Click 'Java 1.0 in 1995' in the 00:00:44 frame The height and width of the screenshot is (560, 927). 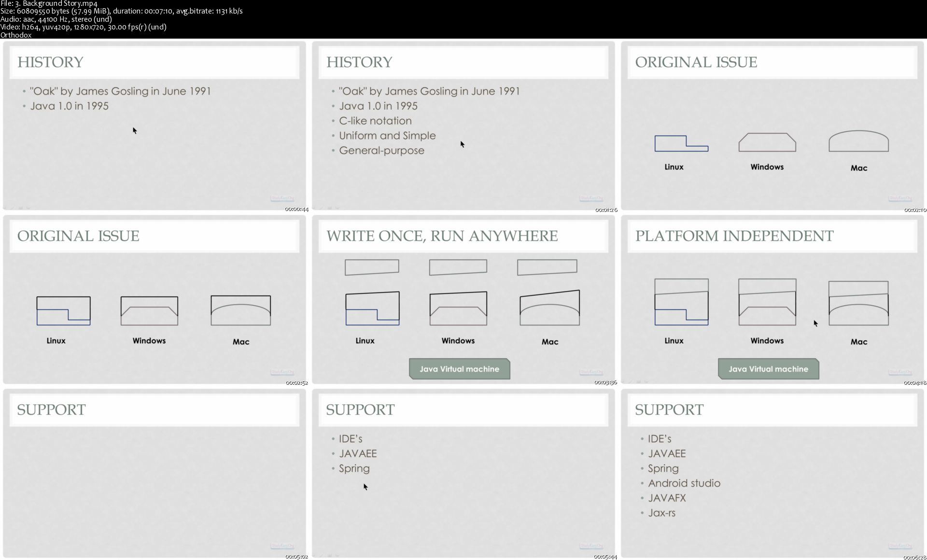[69, 106]
